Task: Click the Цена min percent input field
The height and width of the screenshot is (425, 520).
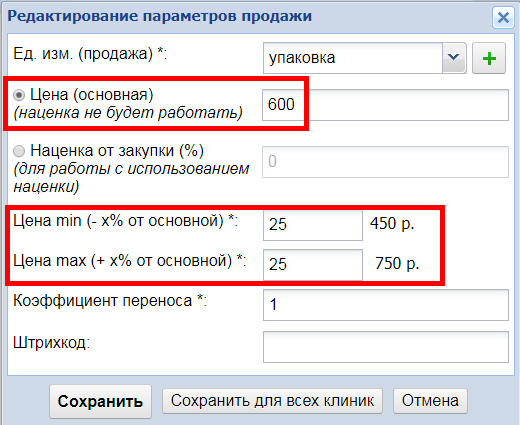Action: 313,225
